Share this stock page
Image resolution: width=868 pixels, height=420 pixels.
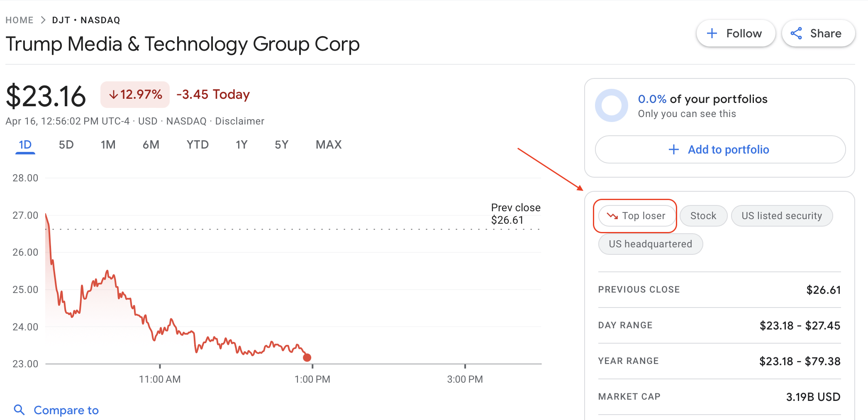pos(818,33)
